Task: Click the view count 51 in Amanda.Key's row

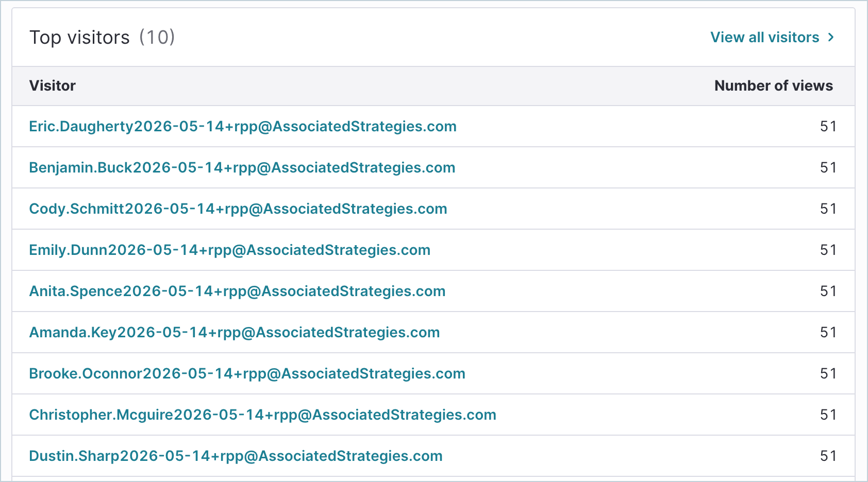Action: tap(828, 333)
